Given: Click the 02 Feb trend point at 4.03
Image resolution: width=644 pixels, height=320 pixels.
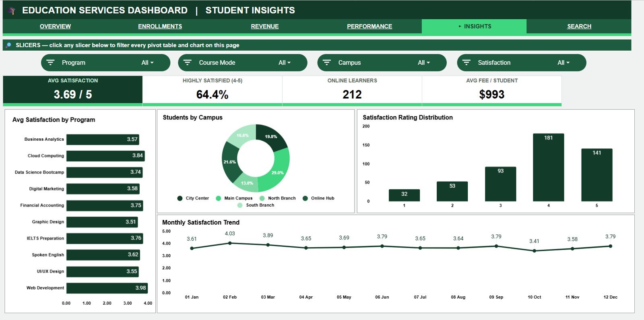Looking at the screenshot, I should click(230, 243).
